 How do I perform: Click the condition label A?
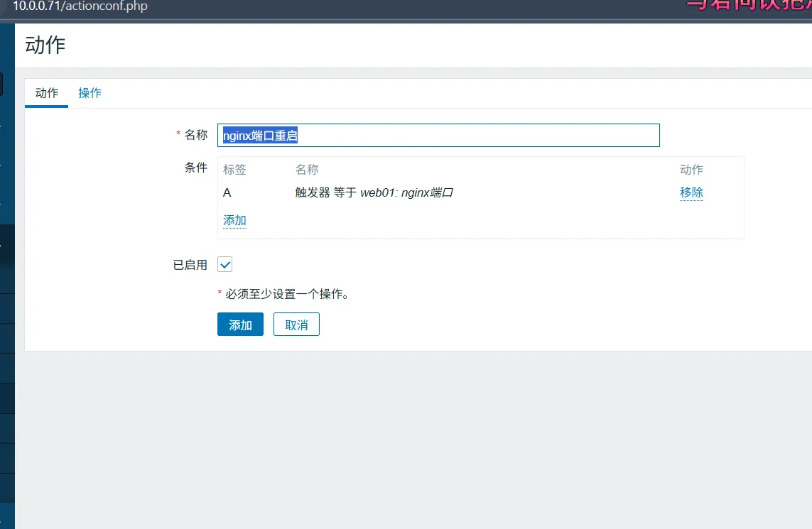coord(227,192)
